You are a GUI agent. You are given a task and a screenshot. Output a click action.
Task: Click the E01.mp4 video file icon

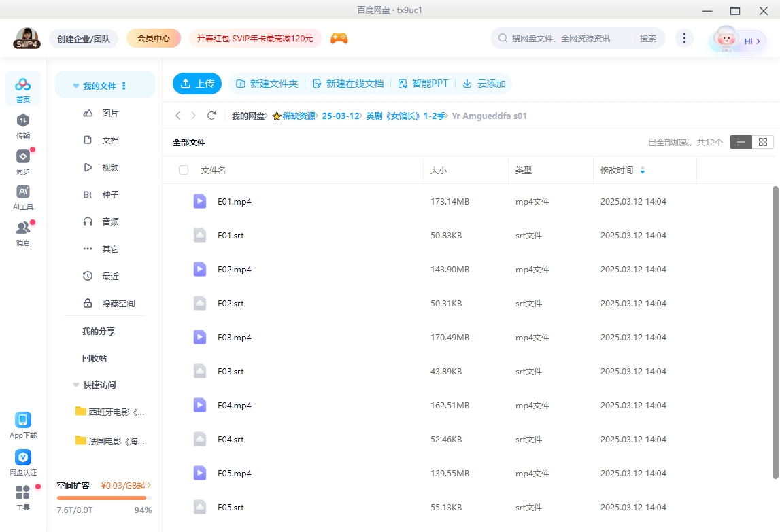tap(200, 201)
